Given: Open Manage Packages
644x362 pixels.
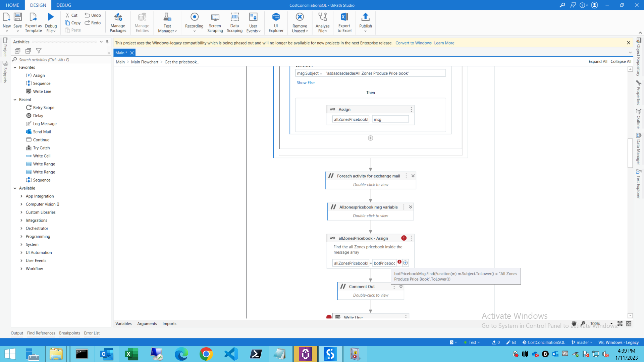Looking at the screenshot, I should click(118, 22).
